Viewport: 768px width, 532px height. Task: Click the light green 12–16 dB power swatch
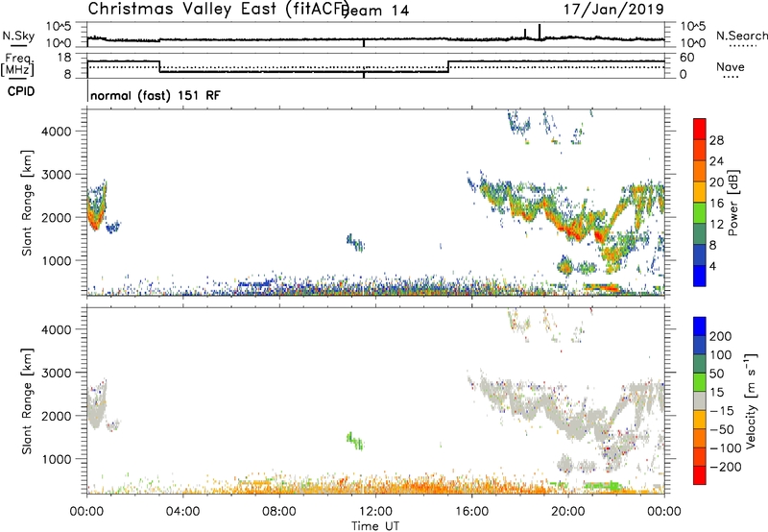pos(700,213)
